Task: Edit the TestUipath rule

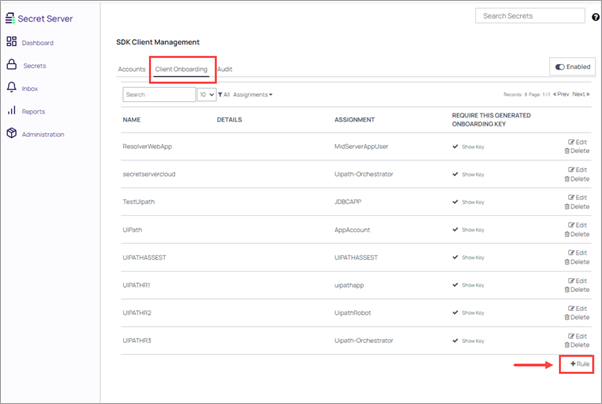Action: [x=577, y=197]
